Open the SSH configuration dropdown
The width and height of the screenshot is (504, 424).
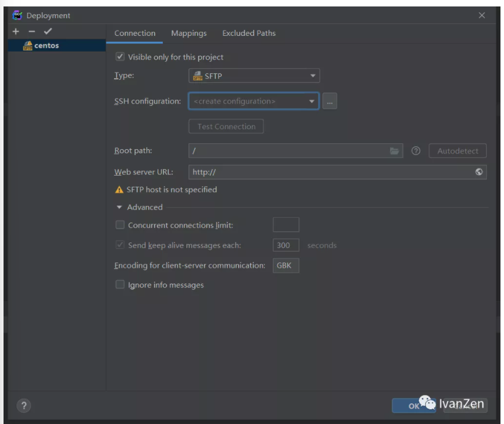click(254, 101)
